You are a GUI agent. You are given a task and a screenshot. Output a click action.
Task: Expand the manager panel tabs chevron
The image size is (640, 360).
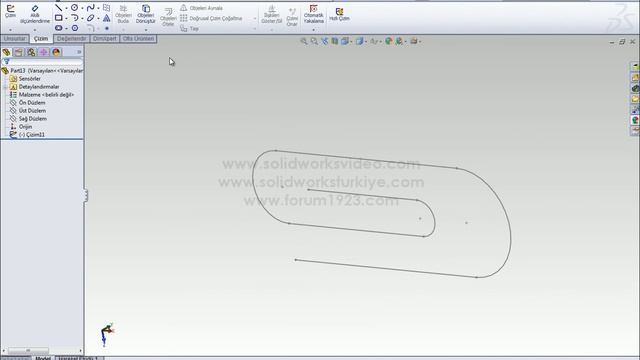tap(79, 52)
